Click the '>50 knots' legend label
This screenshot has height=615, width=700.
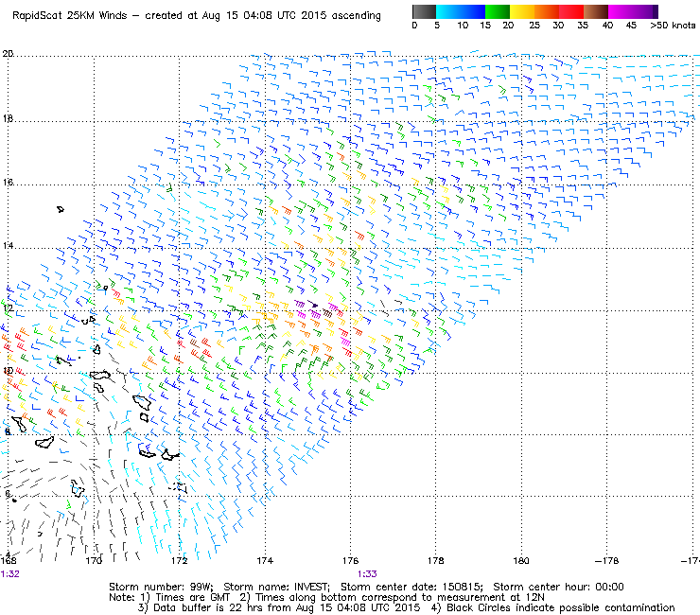click(x=673, y=26)
